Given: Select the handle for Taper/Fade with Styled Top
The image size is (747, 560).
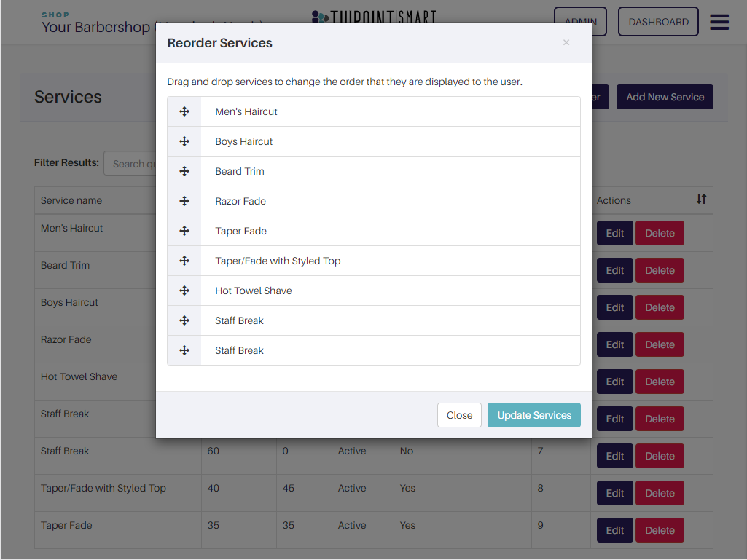Looking at the screenshot, I should point(184,261).
